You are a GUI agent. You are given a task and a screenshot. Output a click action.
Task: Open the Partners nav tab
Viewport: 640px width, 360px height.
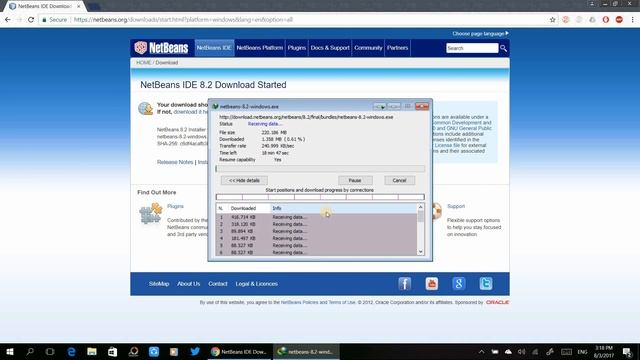398,48
